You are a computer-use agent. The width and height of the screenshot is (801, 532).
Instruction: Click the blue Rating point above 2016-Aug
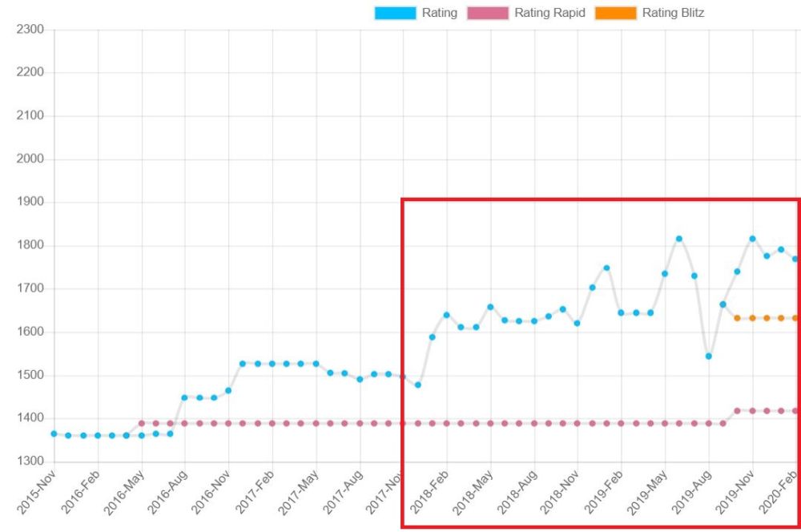click(x=184, y=397)
